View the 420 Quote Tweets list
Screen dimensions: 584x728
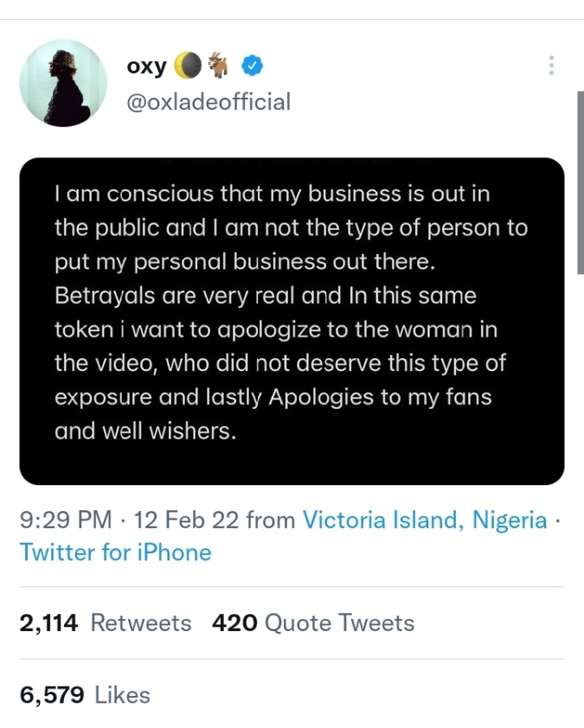pyautogui.click(x=313, y=623)
